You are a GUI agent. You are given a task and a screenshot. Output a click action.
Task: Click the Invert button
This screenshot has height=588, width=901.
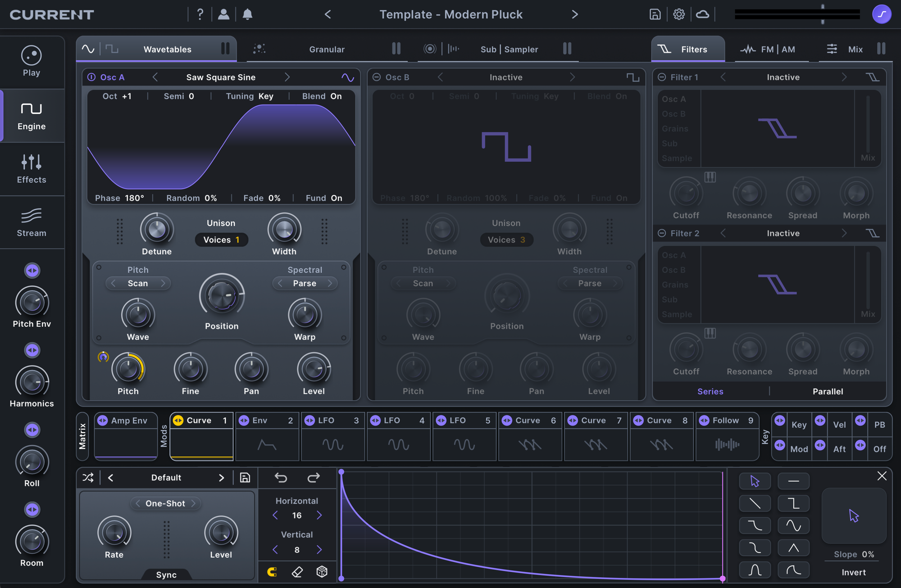click(x=853, y=572)
